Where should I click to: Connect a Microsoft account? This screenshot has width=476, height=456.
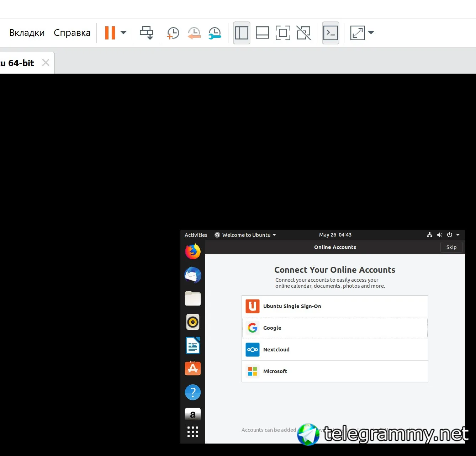pyautogui.click(x=335, y=371)
